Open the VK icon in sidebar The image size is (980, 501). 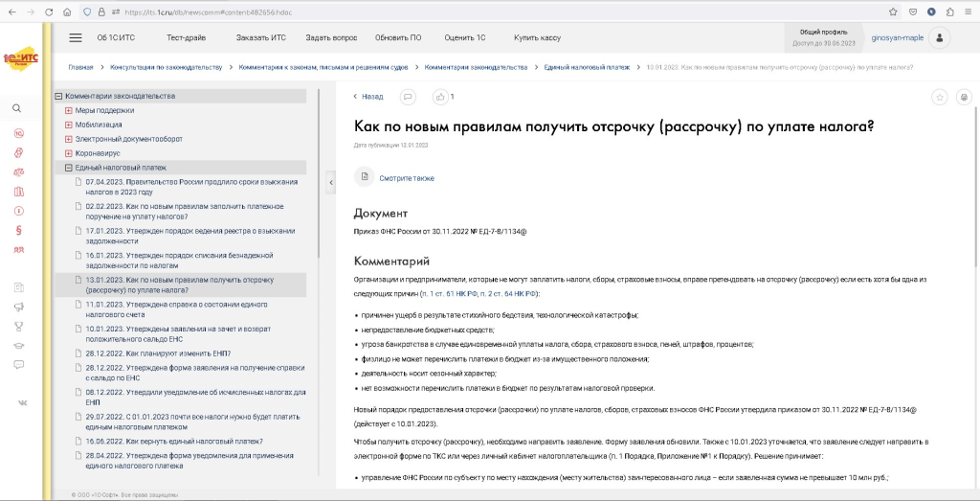point(18,403)
